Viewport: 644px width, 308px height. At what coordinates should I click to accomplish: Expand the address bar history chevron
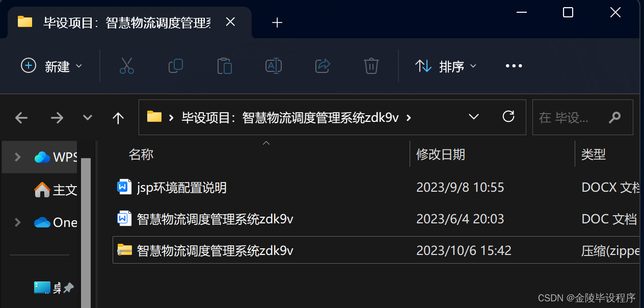(474, 117)
